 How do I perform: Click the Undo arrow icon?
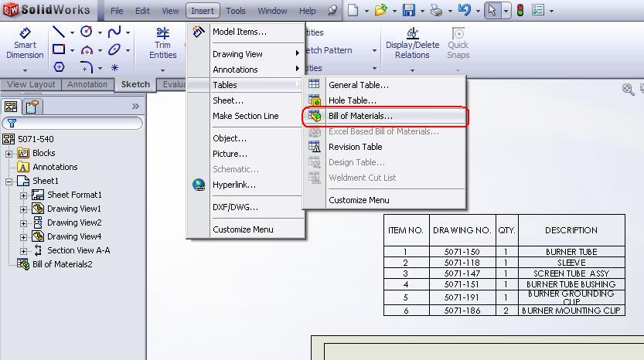point(464,10)
